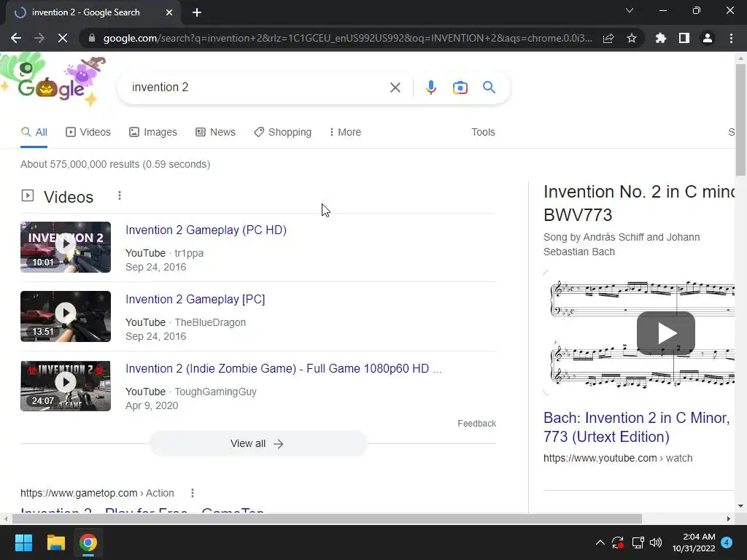Image resolution: width=747 pixels, height=560 pixels.
Task: Stop loading the page
Action: coord(63,38)
